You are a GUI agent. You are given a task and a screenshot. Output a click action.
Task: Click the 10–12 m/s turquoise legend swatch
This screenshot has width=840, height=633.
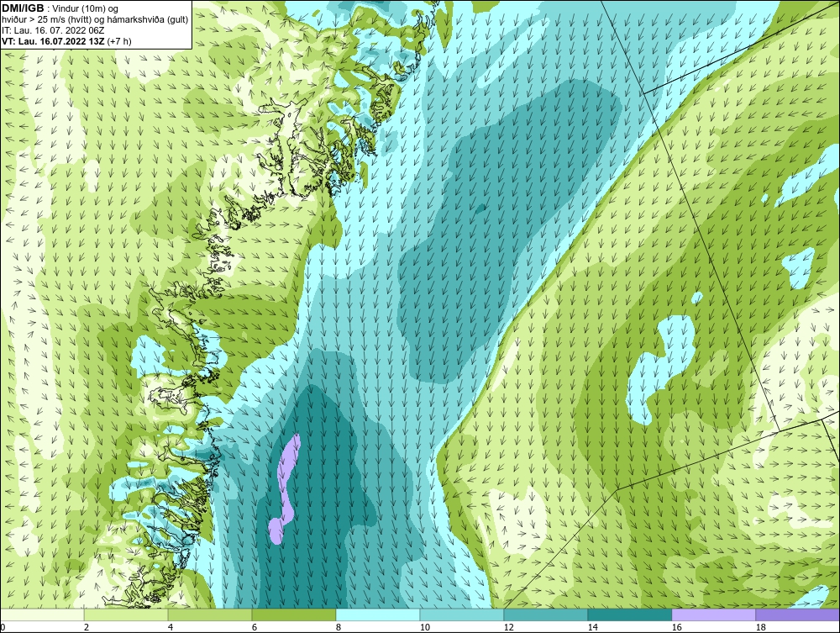[462, 615]
